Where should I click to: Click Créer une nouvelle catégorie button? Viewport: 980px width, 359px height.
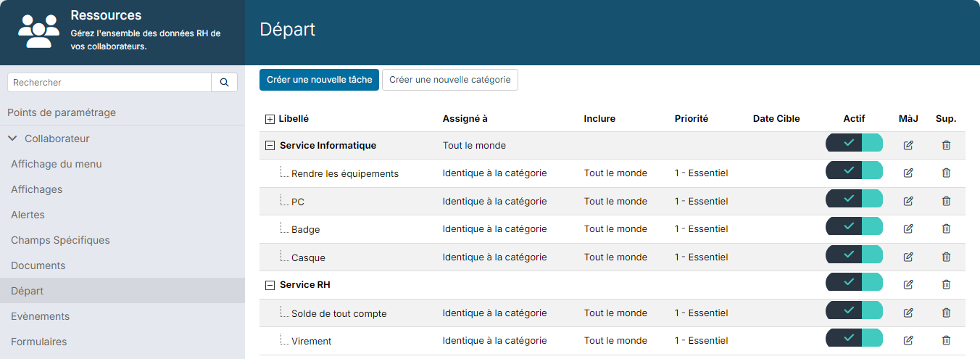pyautogui.click(x=450, y=80)
